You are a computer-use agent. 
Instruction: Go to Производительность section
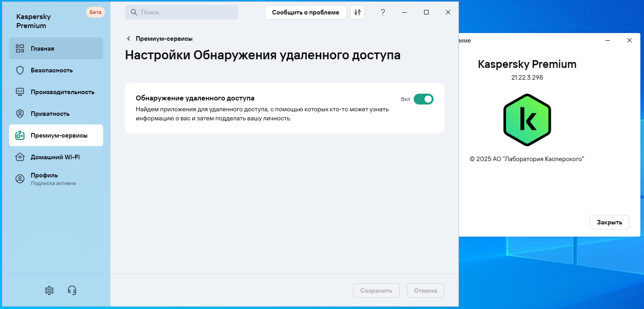[56, 92]
